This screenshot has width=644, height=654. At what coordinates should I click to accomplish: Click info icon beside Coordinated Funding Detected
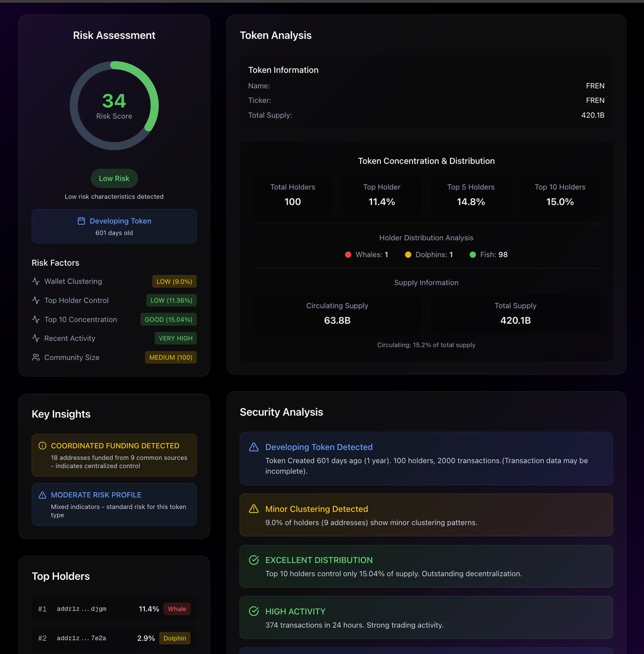pyautogui.click(x=42, y=445)
